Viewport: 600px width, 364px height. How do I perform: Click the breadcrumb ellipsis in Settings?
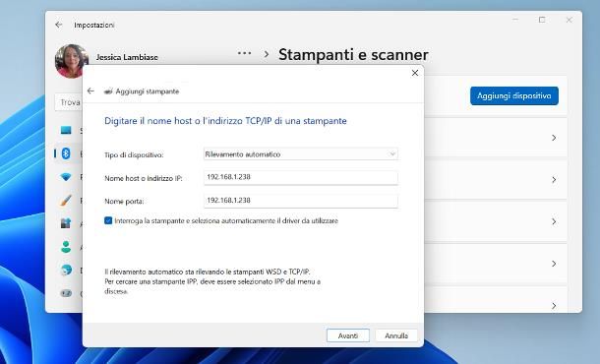244,53
